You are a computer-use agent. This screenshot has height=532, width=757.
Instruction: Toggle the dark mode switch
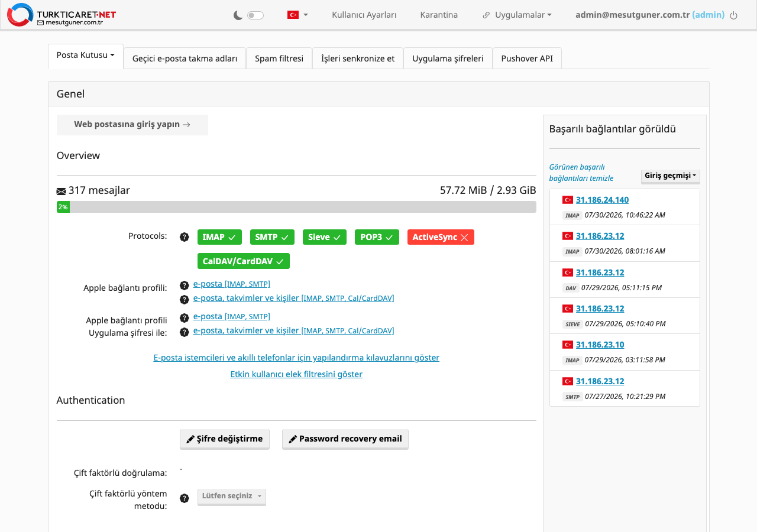[x=255, y=15]
